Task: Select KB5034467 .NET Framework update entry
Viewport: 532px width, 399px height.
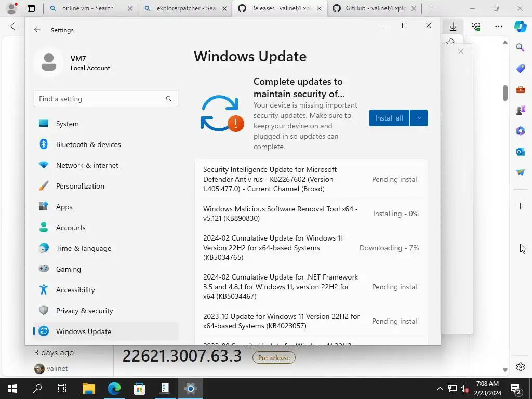Action: (311, 287)
